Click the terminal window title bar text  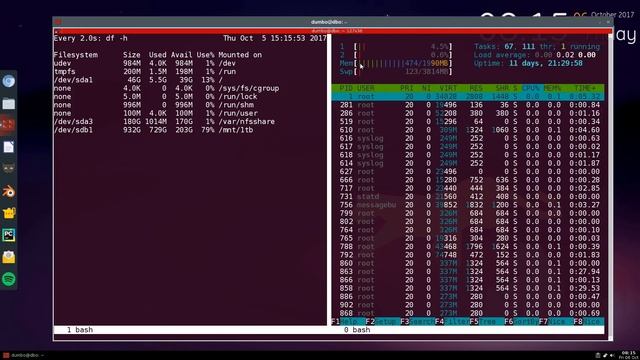[x=329, y=22]
